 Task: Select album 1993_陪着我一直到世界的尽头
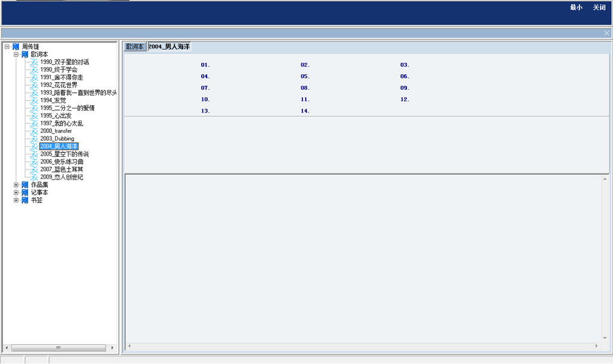point(78,93)
